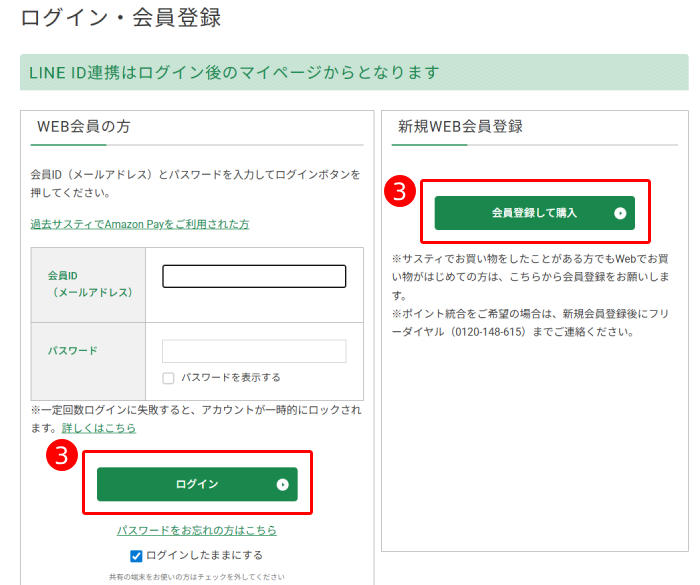Click the 会員ID(メールアドレス)とパスワードを入力して instruction text
Viewport: 700px width, 585px height.
(x=195, y=184)
